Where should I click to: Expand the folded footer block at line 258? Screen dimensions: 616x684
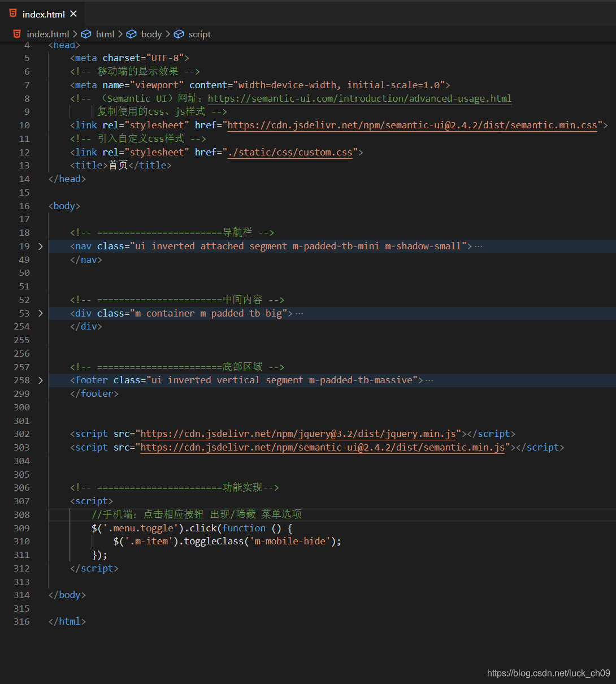coord(40,380)
